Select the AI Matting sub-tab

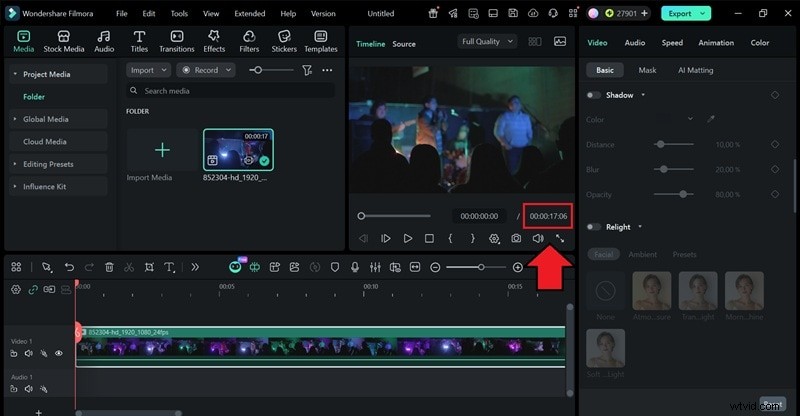(x=695, y=70)
